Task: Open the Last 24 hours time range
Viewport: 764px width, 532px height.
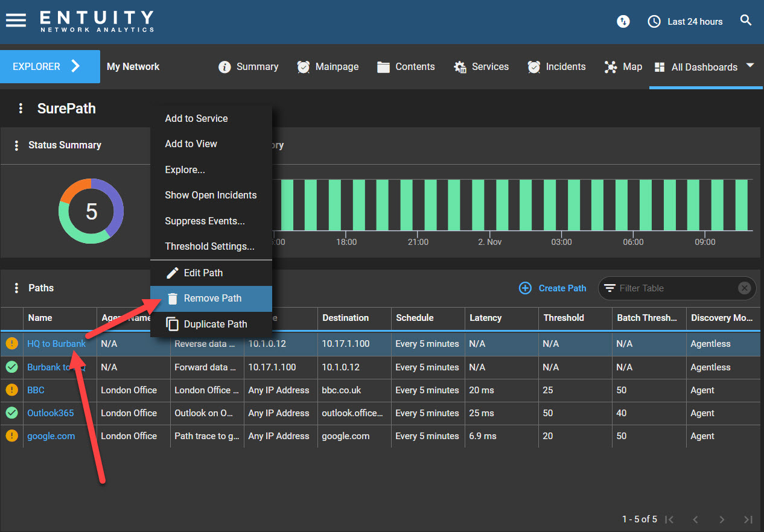Action: 685,22
